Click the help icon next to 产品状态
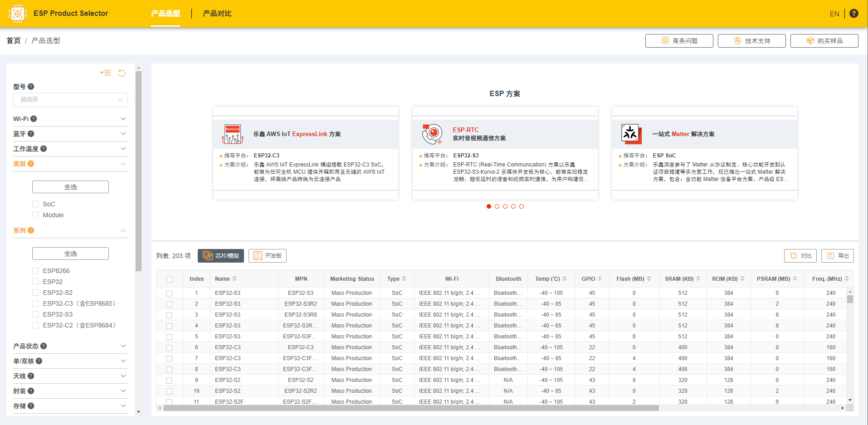The image size is (868, 425). click(44, 346)
